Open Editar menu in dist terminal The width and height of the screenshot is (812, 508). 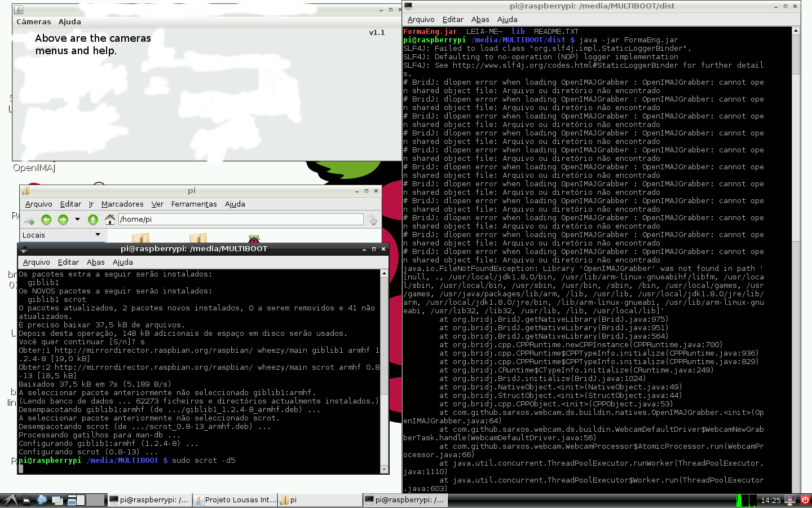tap(453, 19)
